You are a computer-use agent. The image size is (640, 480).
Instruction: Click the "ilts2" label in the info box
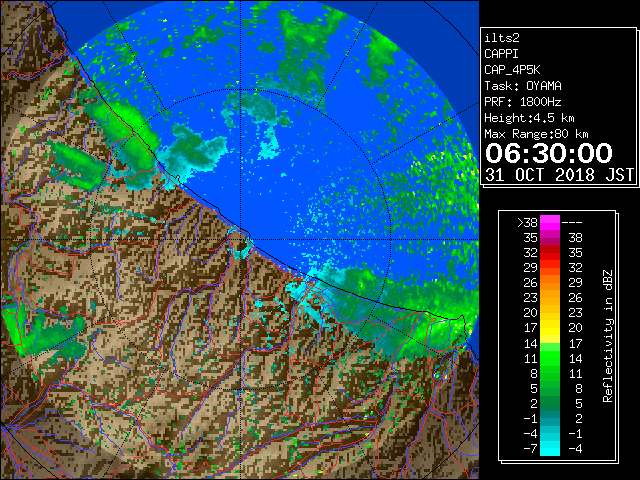tap(502, 38)
